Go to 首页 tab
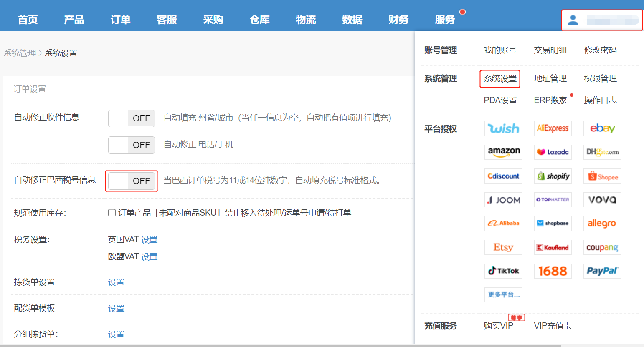The height and width of the screenshot is (347, 644). (28, 20)
